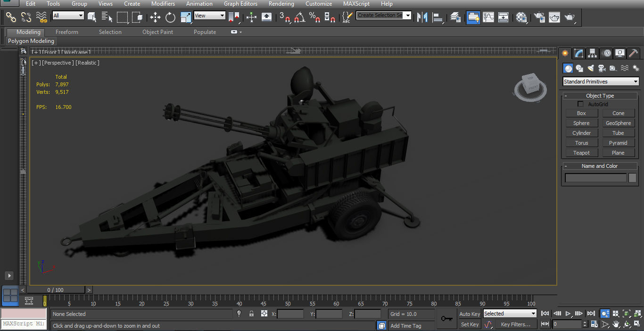Viewport: 644px width, 331px height.
Task: Open the Material Editor icon
Action: (521, 17)
